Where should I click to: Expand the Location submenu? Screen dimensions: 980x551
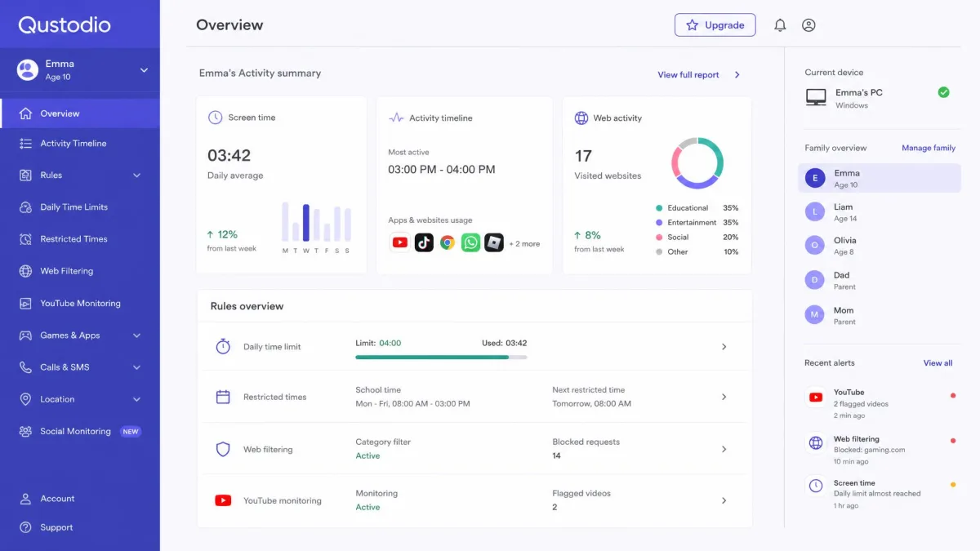[x=136, y=399]
